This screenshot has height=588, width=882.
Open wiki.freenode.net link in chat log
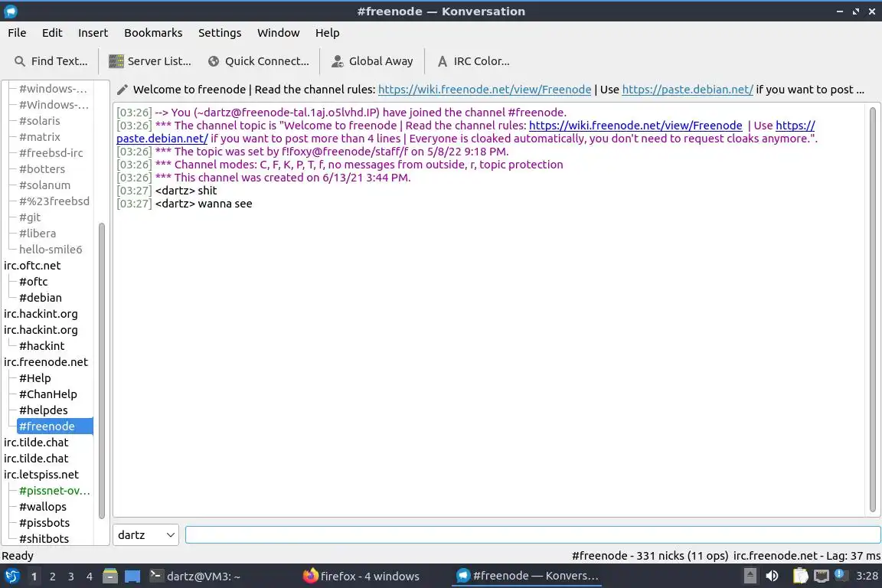635,126
